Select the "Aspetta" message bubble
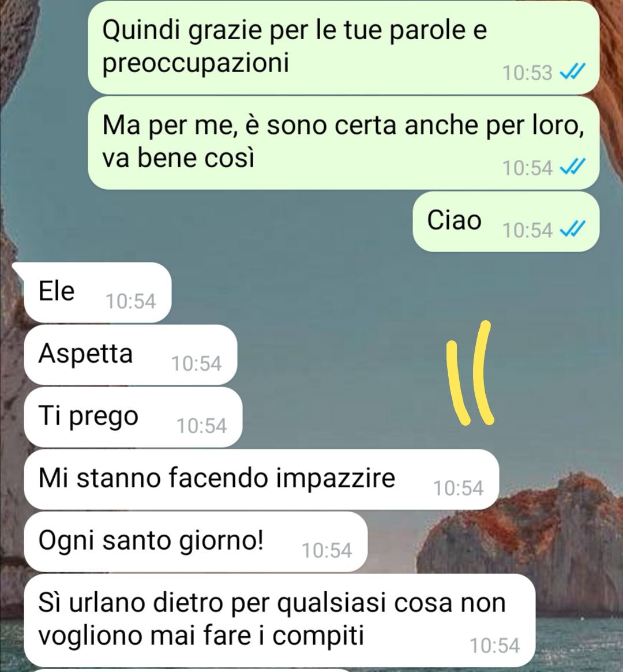 (131, 354)
